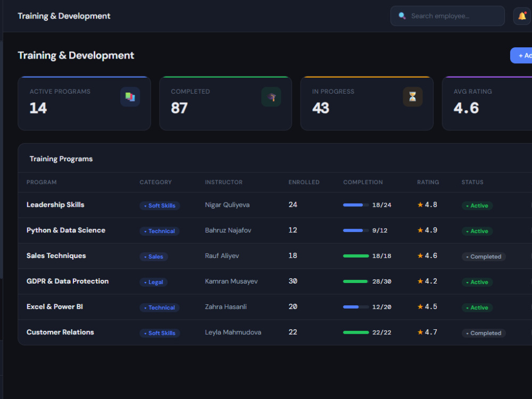Click the star rating for Customer Relations
Viewport: 532px width, 399px height.
427,332
